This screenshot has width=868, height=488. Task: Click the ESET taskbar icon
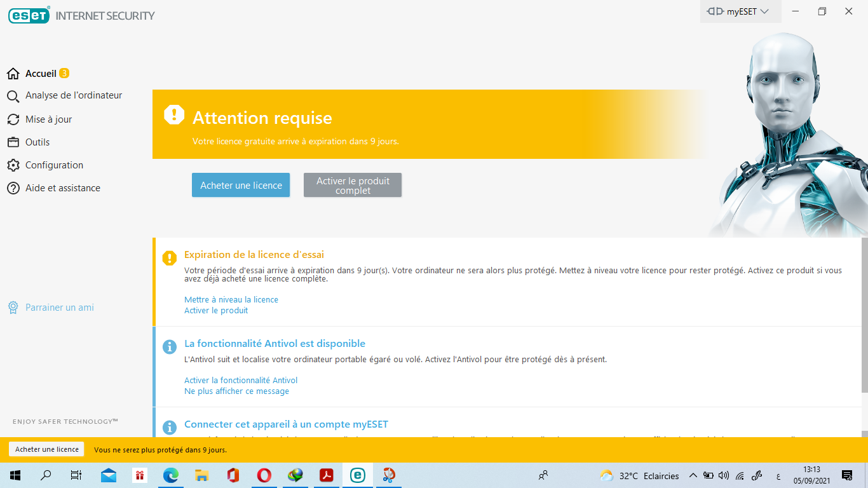point(358,475)
